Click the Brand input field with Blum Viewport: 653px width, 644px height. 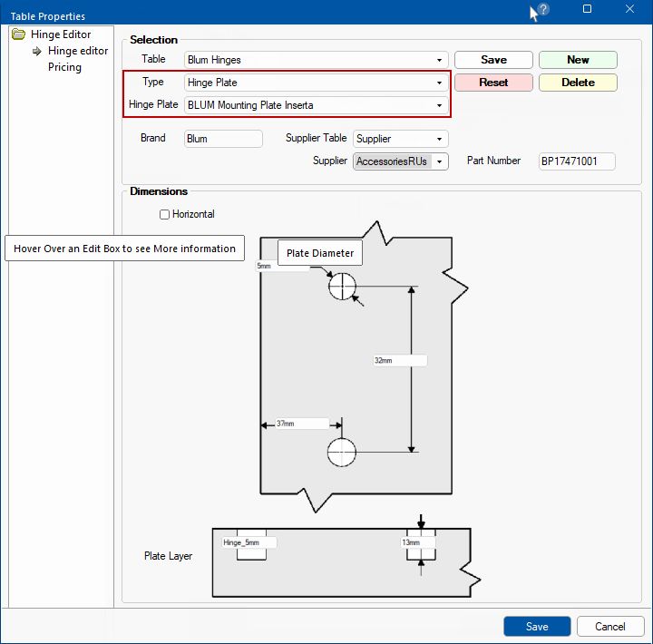pos(223,139)
